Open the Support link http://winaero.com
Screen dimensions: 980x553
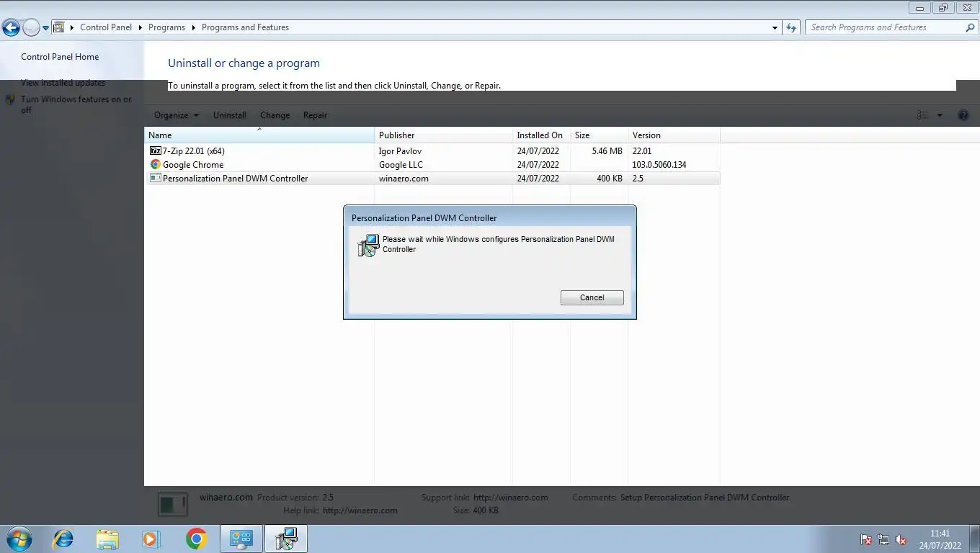tap(511, 498)
